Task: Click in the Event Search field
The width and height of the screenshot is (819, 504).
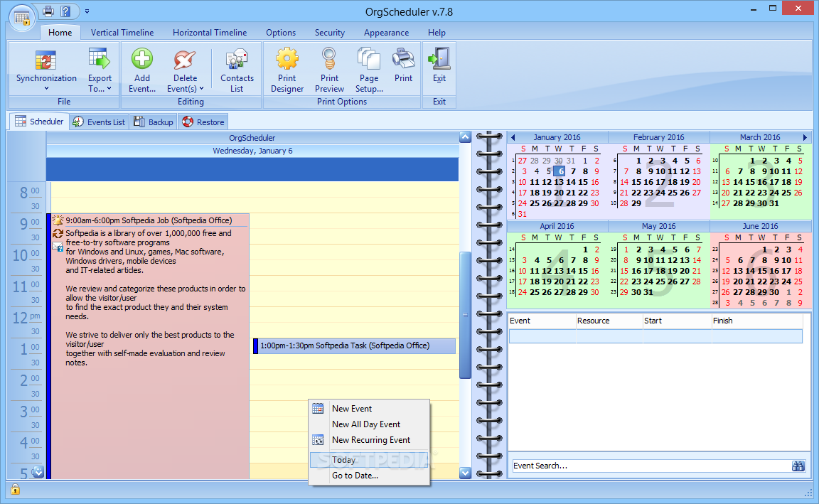Action: click(x=651, y=466)
